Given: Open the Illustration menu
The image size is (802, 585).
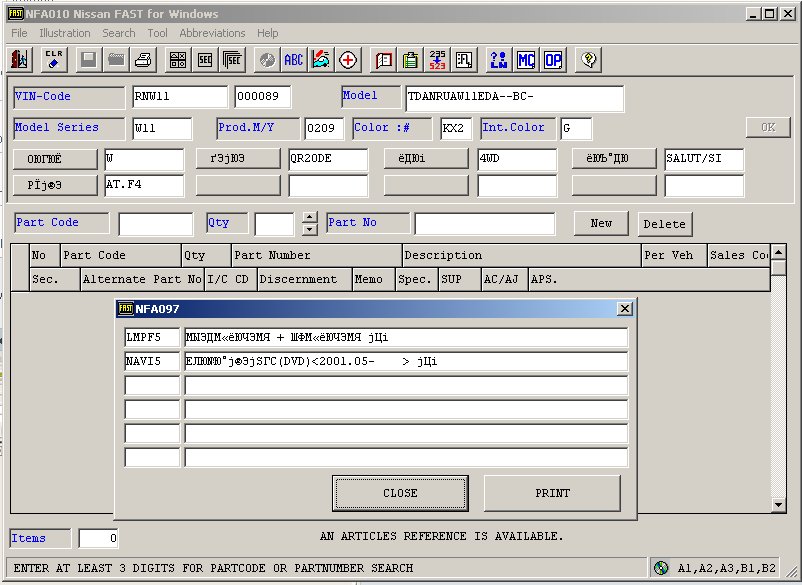Looking at the screenshot, I should pos(64,33).
